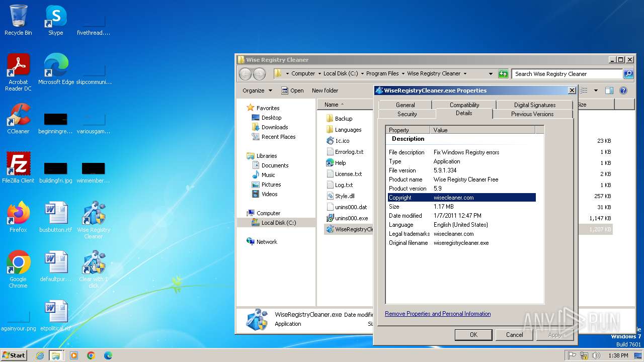
Task: Open the Previous Versions tab
Action: click(532, 114)
